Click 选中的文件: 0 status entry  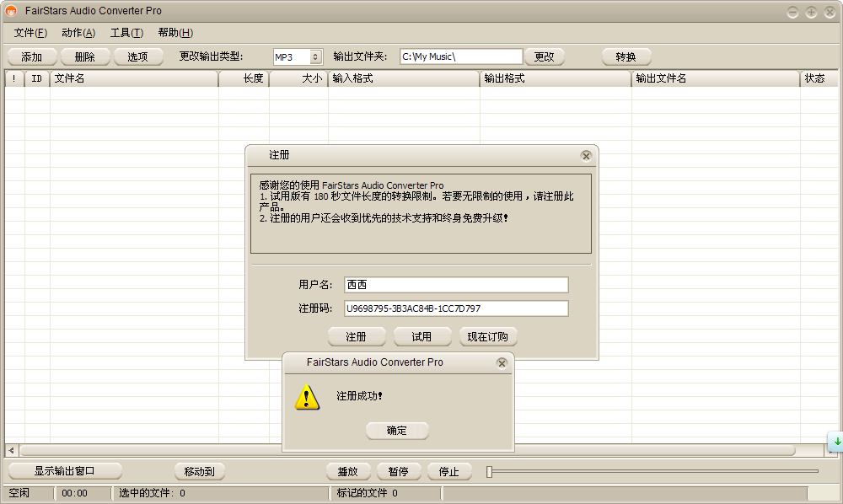152,493
